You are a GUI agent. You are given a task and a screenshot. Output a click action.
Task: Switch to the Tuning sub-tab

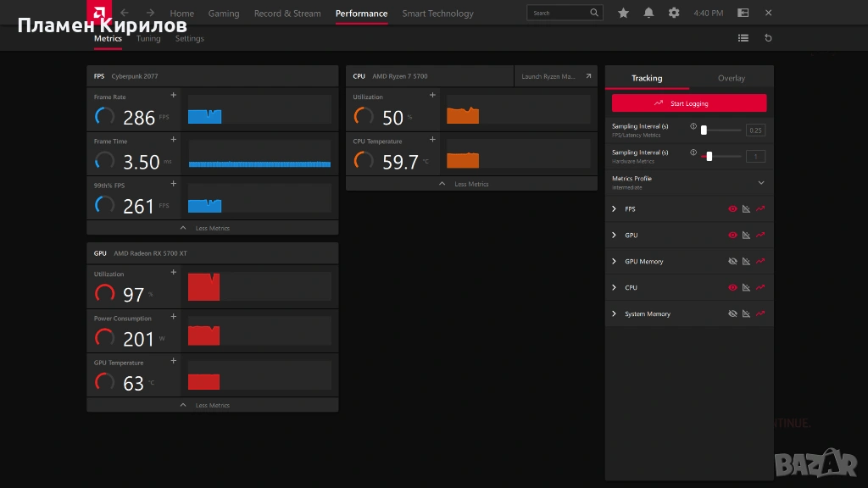pos(148,39)
